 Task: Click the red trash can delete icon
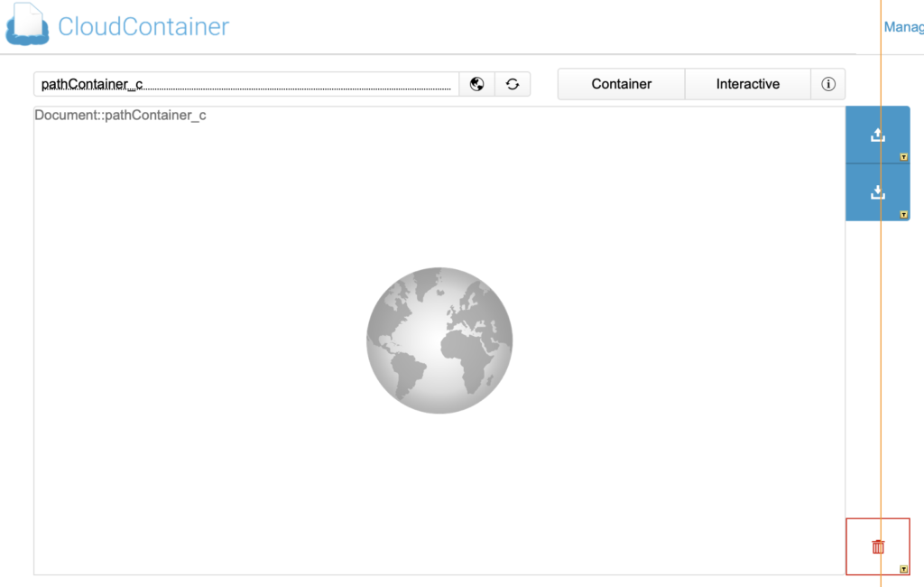(x=878, y=546)
